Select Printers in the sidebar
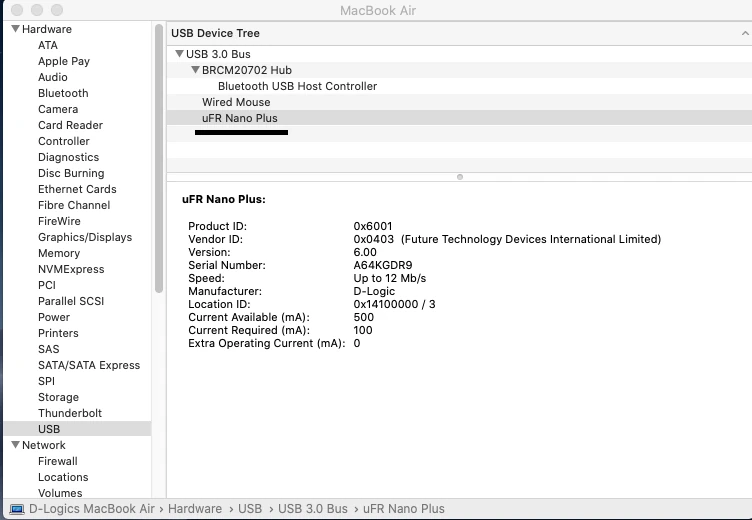Viewport: 752px width, 520px height. [58, 333]
